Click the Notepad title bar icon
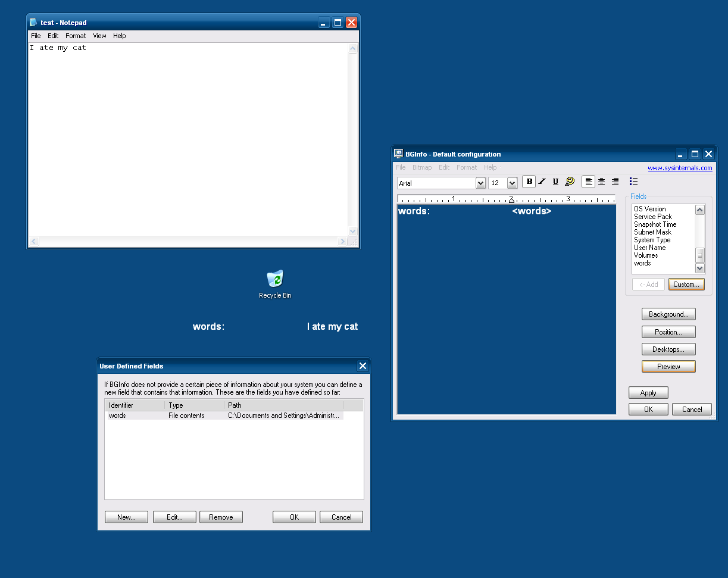Viewport: 728px width, 578px height. pos(33,23)
